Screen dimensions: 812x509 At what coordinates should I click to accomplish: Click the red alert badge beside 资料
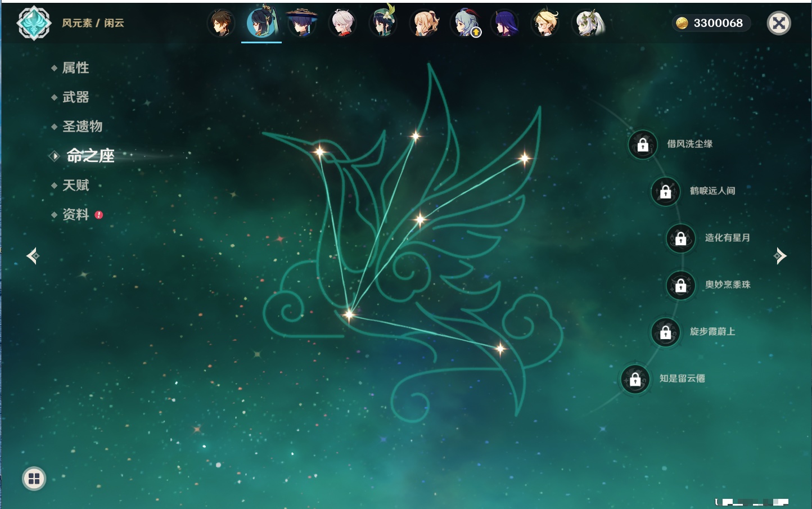(x=99, y=215)
